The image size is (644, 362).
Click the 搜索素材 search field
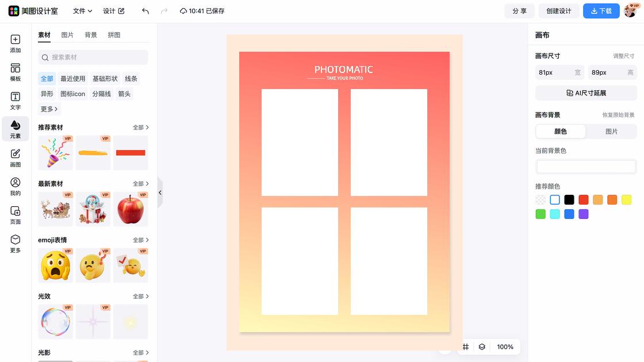point(93,57)
